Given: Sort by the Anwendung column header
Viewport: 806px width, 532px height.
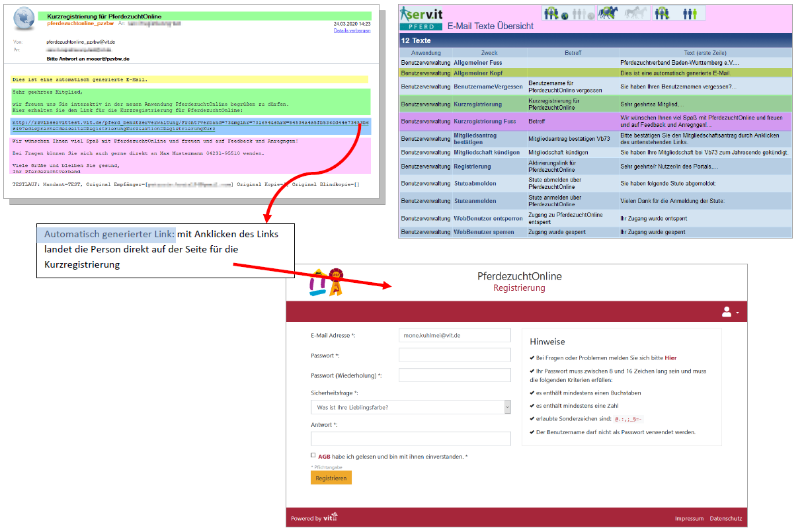Looking at the screenshot, I should coord(426,53).
